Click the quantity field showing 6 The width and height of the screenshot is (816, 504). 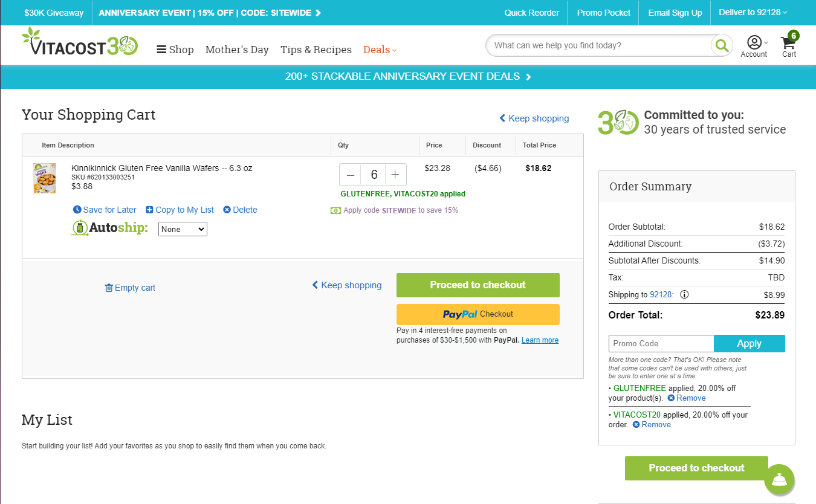[x=374, y=175]
